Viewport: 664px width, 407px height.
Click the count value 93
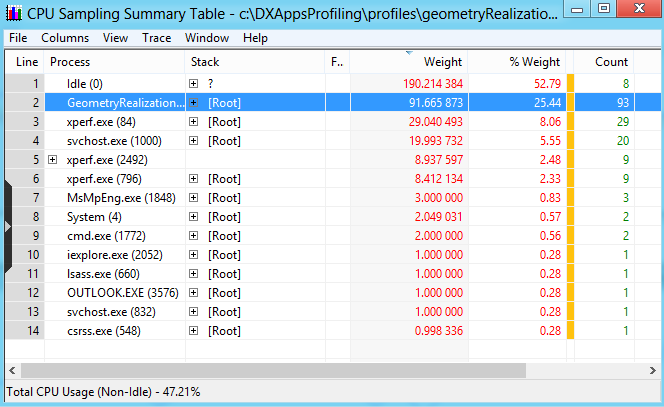(x=623, y=103)
